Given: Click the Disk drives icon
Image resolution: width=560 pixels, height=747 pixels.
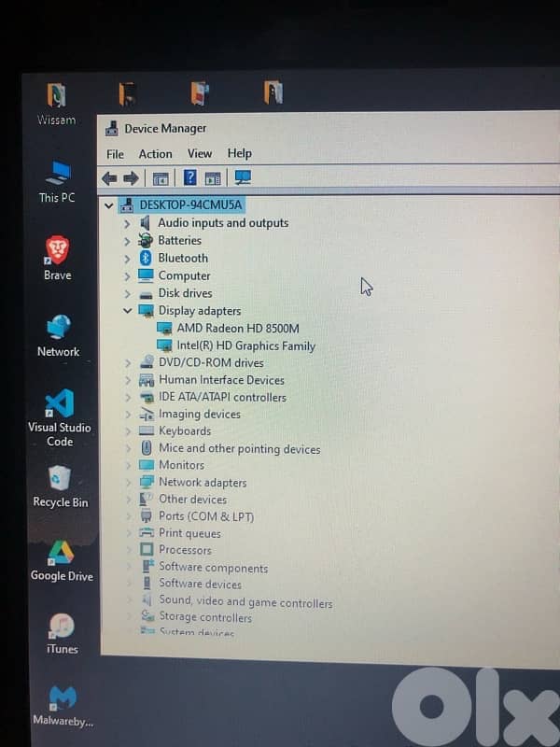Looking at the screenshot, I should click(x=147, y=295).
